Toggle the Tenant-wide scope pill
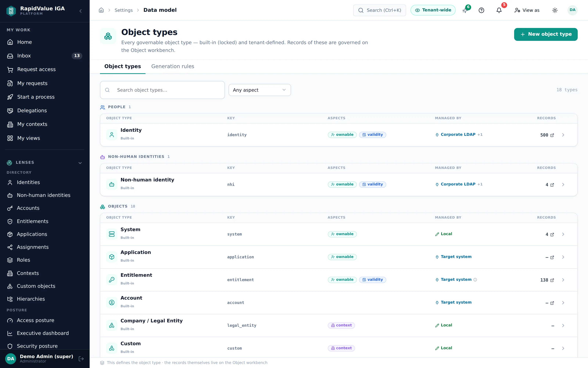588x368 pixels. [433, 10]
